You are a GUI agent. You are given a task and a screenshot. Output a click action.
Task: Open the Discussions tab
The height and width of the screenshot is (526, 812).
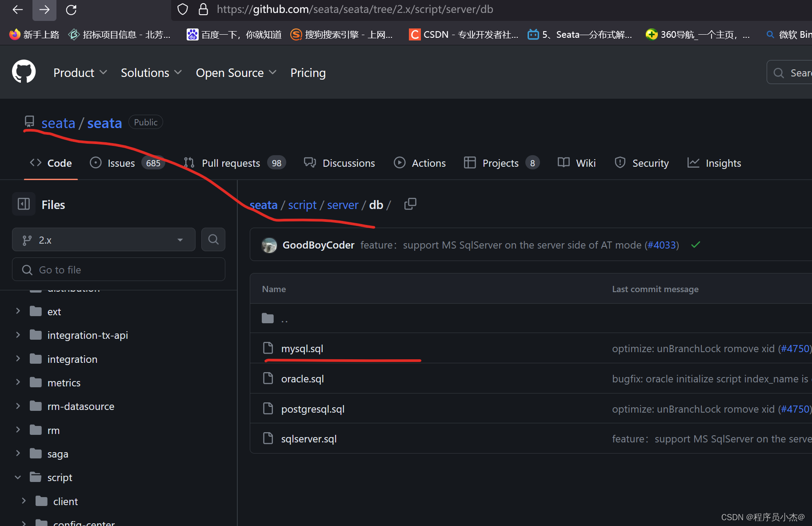point(339,163)
